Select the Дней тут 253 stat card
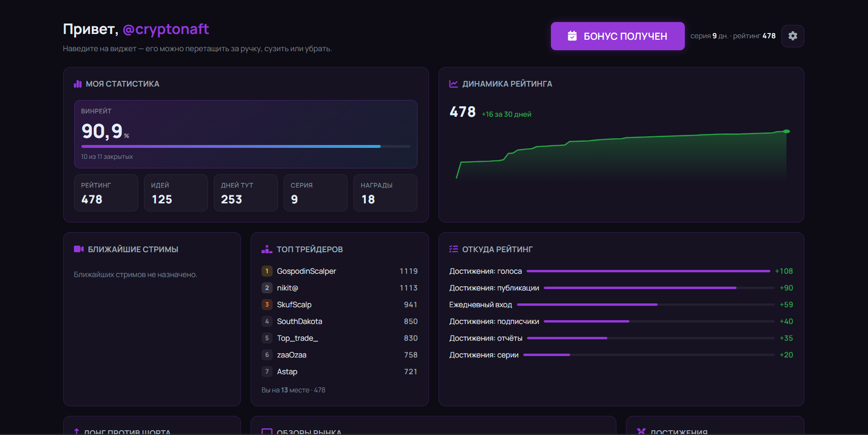Viewport: 868px width, 435px height. tap(246, 193)
